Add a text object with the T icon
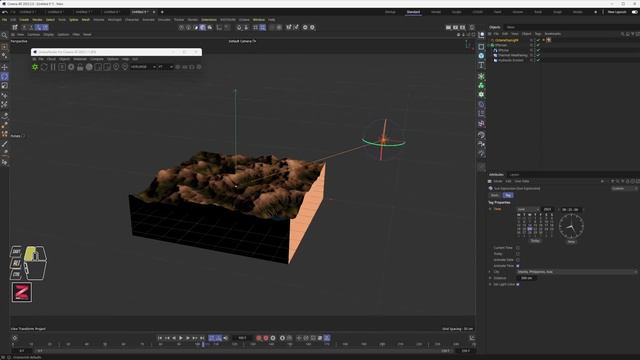This screenshot has width=640, height=360. 481,65
